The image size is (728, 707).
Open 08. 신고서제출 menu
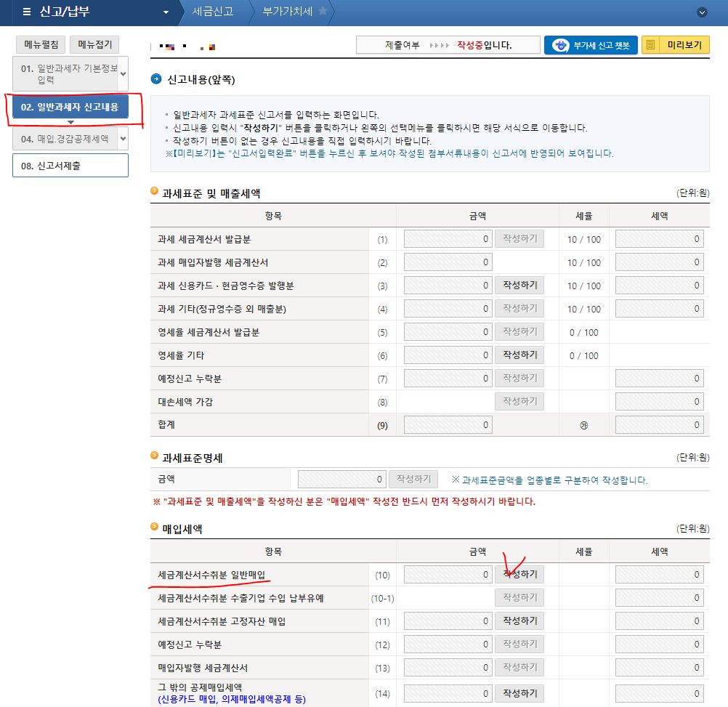point(70,166)
